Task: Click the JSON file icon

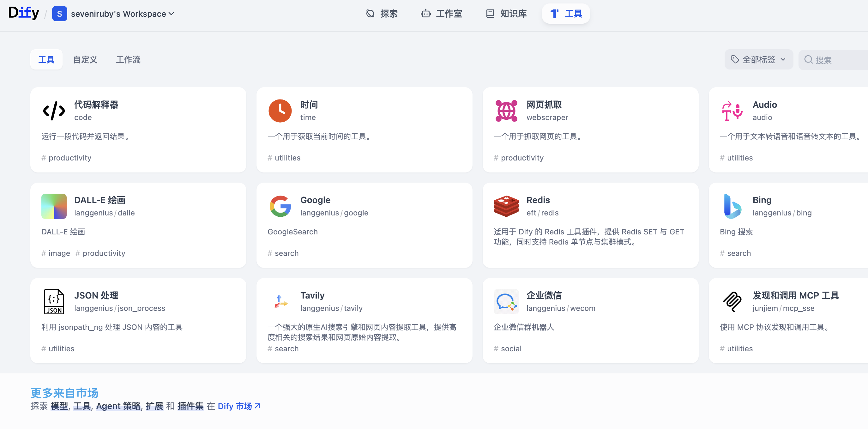Action: click(54, 301)
